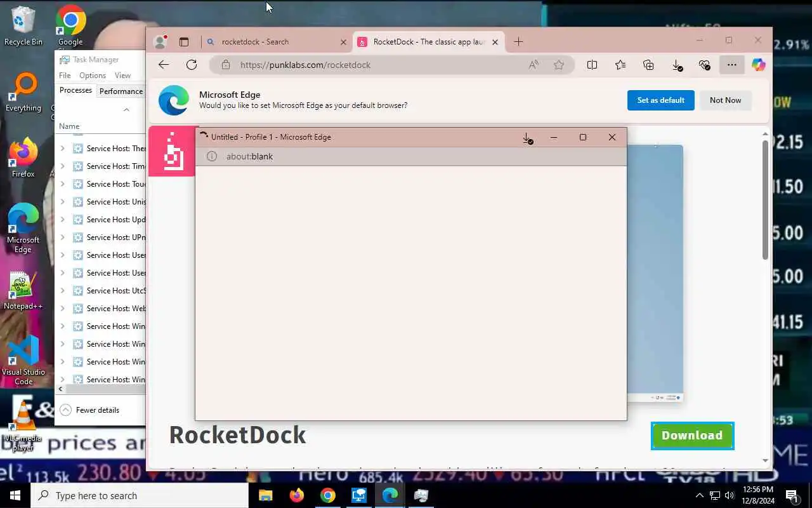The image size is (812, 508).
Task: Open Downloads in the main Edge toolbar
Action: [677, 65]
